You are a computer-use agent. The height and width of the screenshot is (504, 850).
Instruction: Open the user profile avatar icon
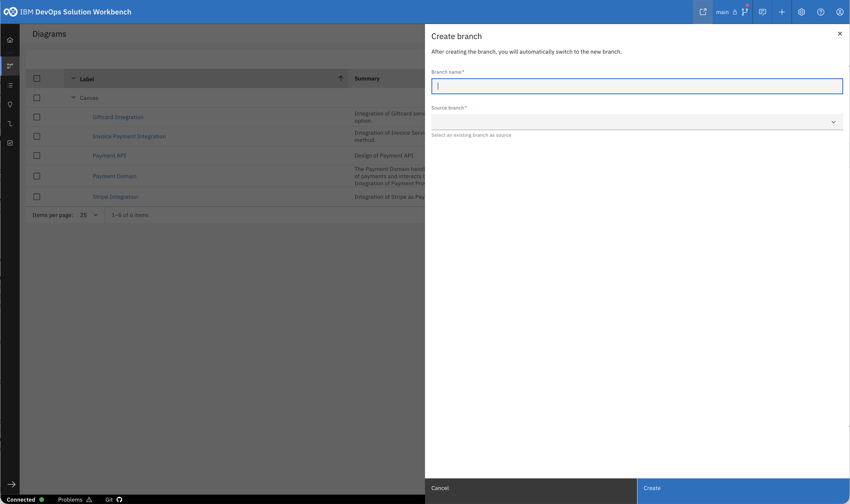[840, 12]
